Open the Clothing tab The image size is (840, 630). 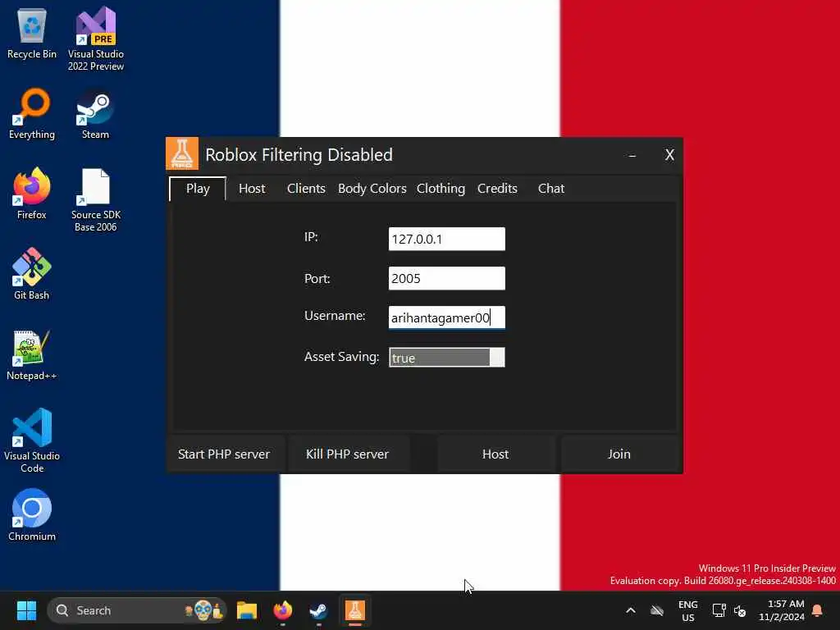coord(441,189)
